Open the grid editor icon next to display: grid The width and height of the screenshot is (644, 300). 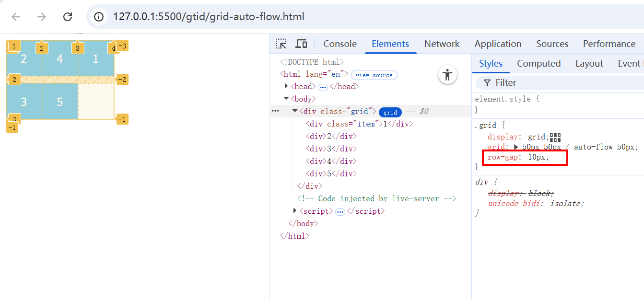click(555, 137)
